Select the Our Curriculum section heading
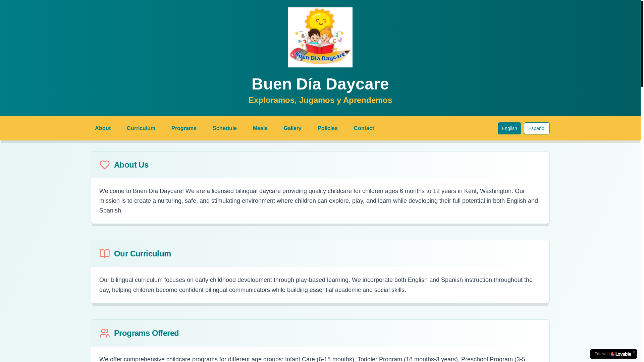The height and width of the screenshot is (362, 644). tap(143, 254)
